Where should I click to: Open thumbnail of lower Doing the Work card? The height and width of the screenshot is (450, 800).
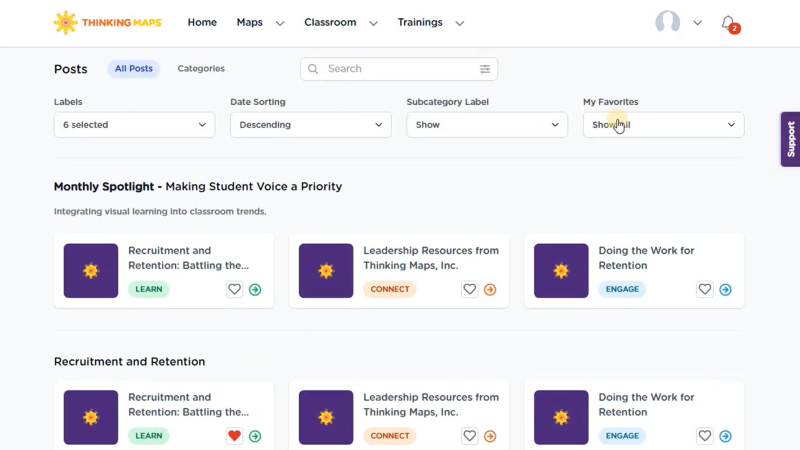(561, 417)
